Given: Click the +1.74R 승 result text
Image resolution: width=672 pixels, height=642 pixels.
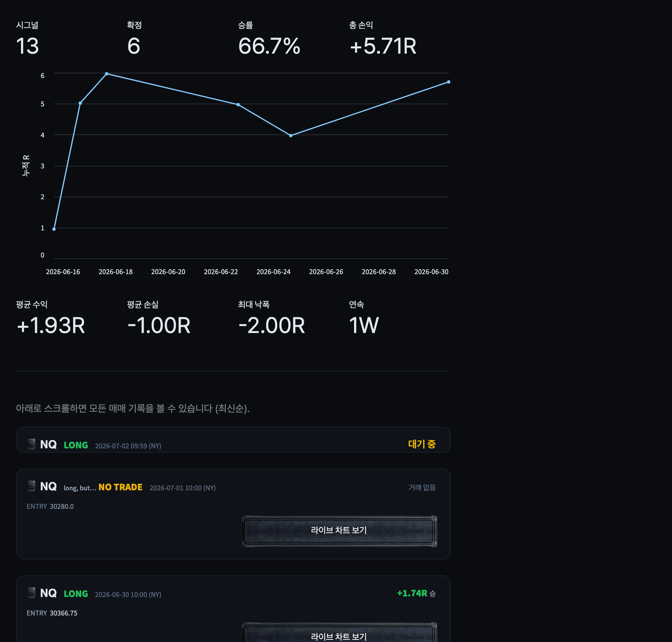Looking at the screenshot, I should click(416, 593).
